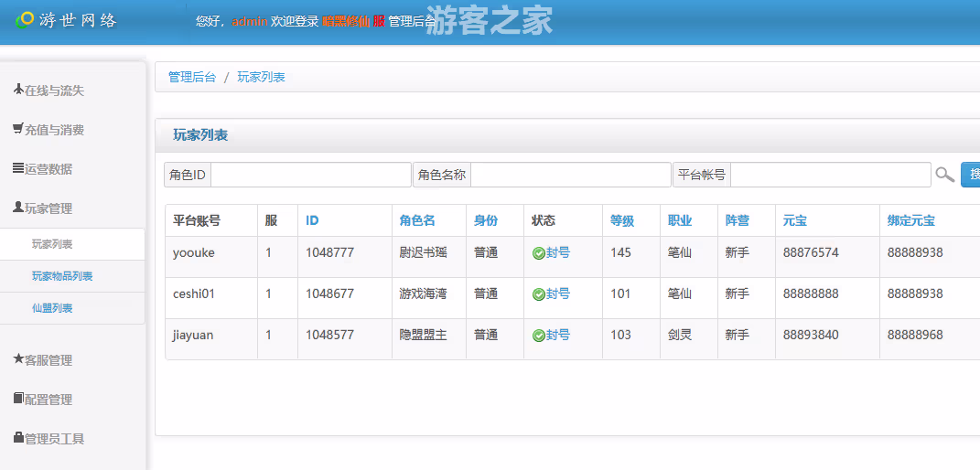Click the star icon beside 客服管理

pos(18,358)
